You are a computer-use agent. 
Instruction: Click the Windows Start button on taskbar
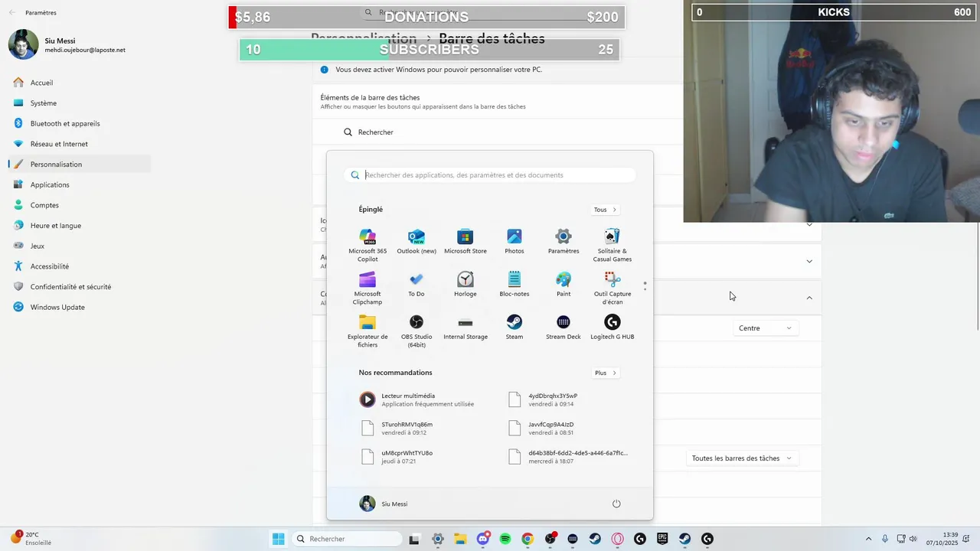pos(278,539)
